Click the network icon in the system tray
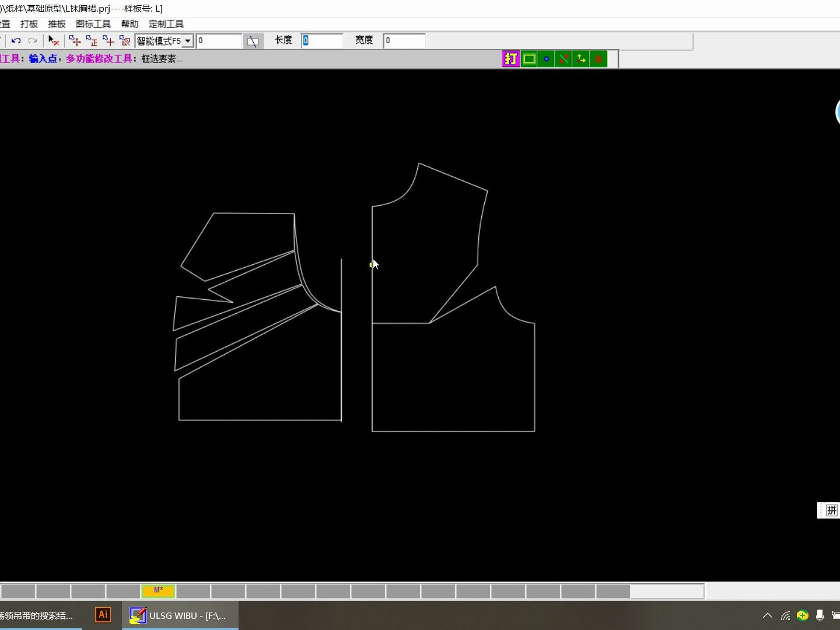The height and width of the screenshot is (630, 840). 786,615
